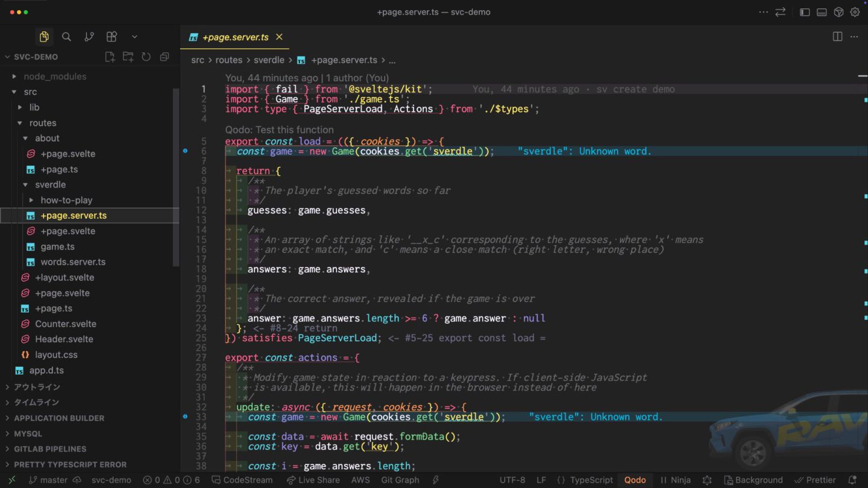Open the Extensions view icon
868x488 pixels.
[112, 37]
